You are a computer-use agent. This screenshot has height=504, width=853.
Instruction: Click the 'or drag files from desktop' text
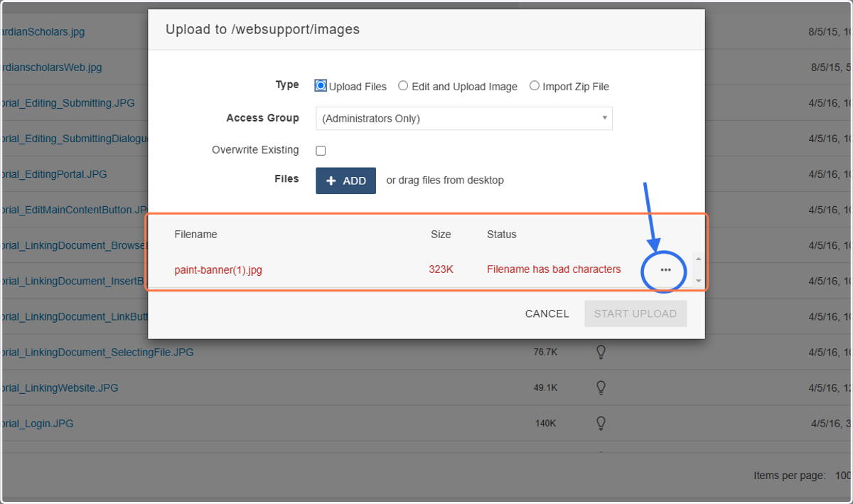(445, 181)
